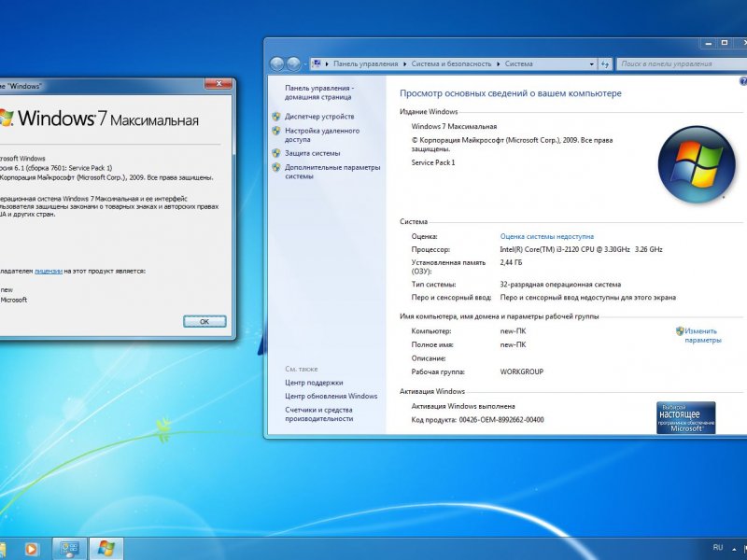The width and height of the screenshot is (747, 560).
Task: Click the processor value Intel Core i3-2120
Action: pos(581,249)
